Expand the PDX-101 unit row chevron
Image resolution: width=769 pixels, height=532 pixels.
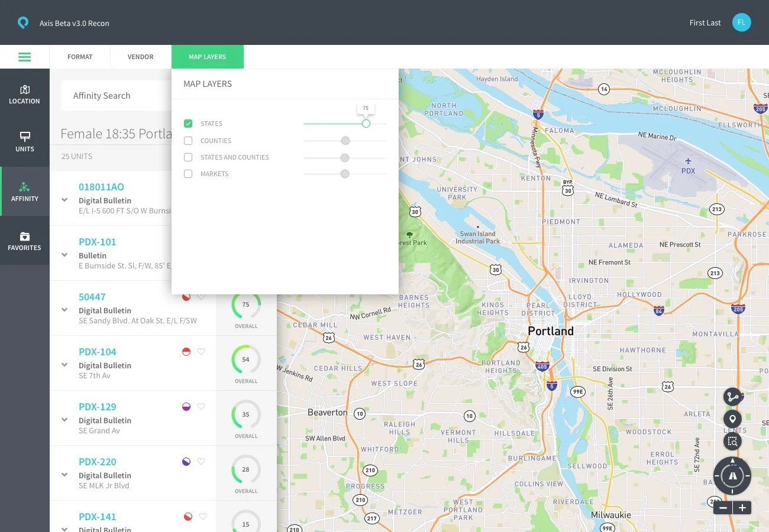tap(64, 255)
